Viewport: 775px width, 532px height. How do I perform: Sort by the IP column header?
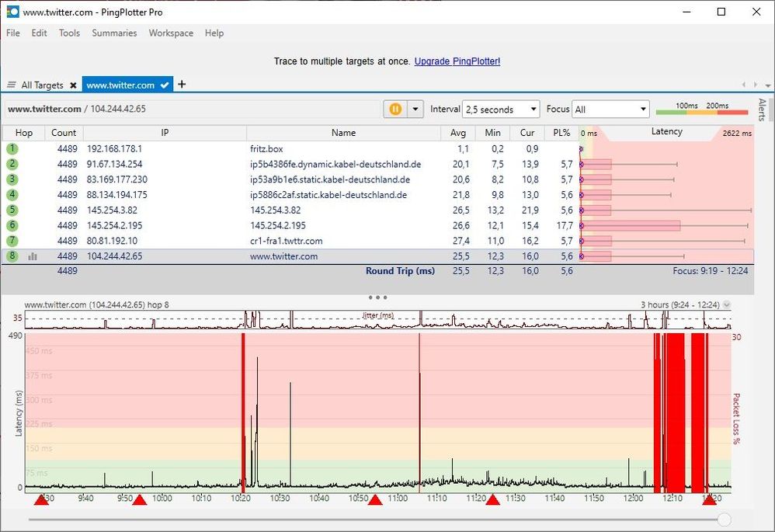tap(165, 133)
